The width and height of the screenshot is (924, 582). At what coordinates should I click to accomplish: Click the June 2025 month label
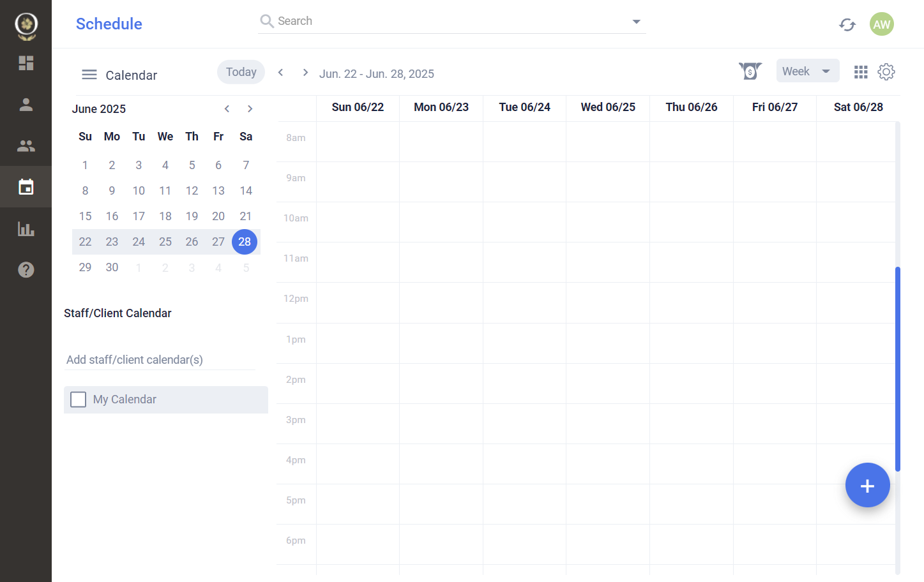(x=99, y=109)
